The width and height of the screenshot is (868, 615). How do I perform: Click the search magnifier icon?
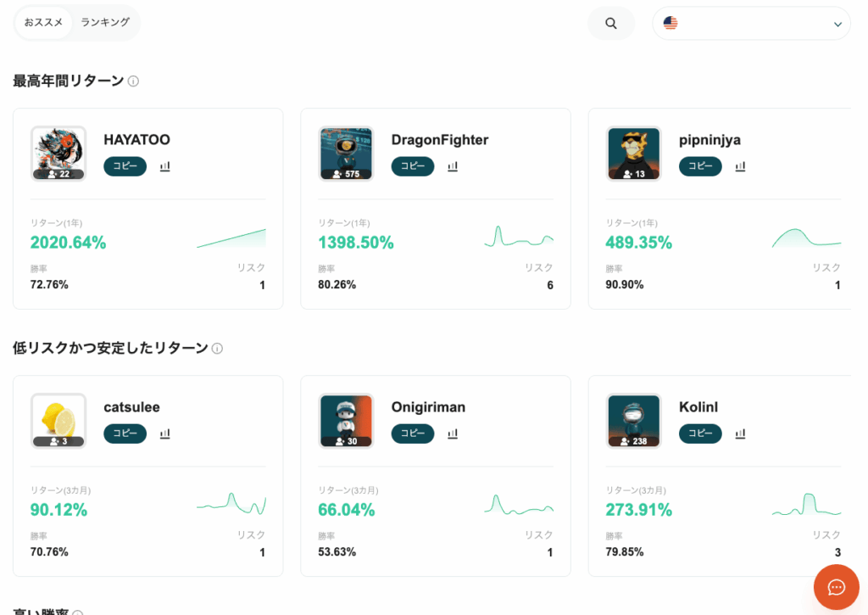tap(610, 24)
